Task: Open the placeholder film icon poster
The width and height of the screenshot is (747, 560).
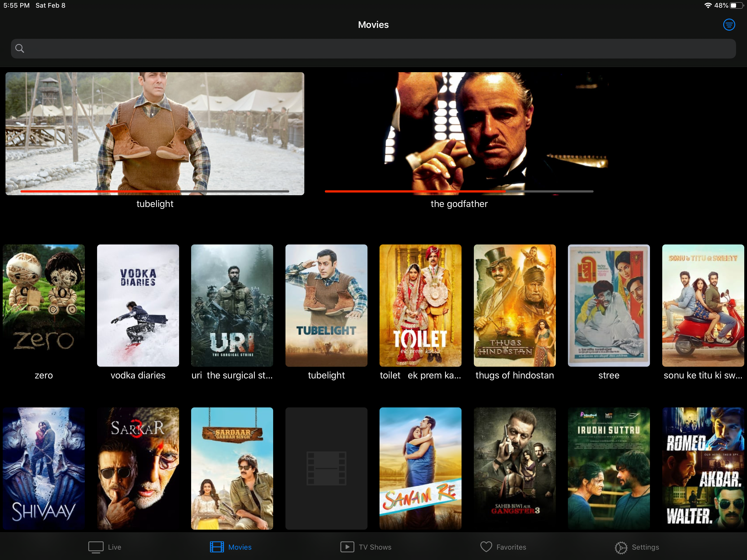Action: pyautogui.click(x=326, y=468)
